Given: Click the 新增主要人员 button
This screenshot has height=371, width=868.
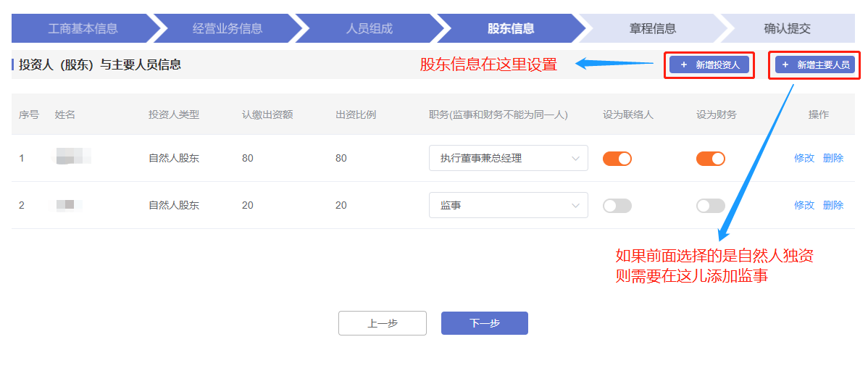Looking at the screenshot, I should coord(814,65).
